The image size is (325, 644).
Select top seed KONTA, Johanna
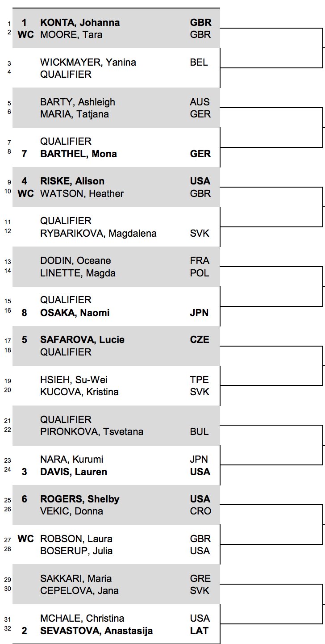tap(80, 23)
